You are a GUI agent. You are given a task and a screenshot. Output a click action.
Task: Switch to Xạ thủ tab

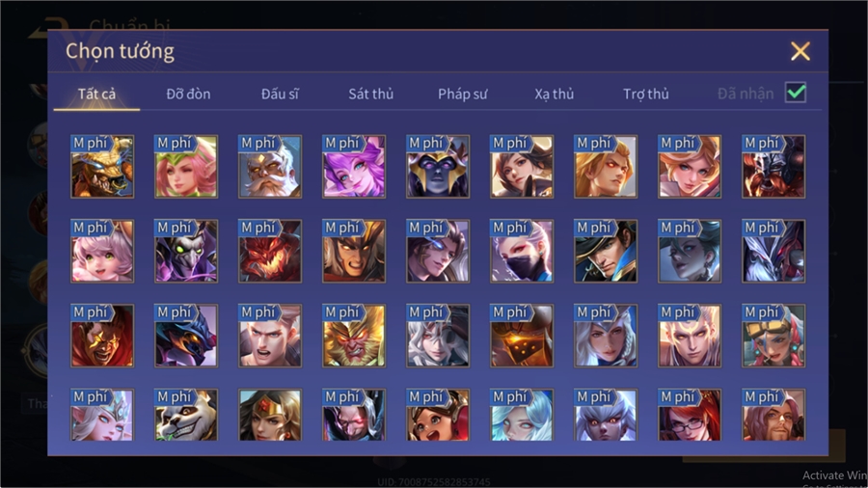click(x=555, y=95)
